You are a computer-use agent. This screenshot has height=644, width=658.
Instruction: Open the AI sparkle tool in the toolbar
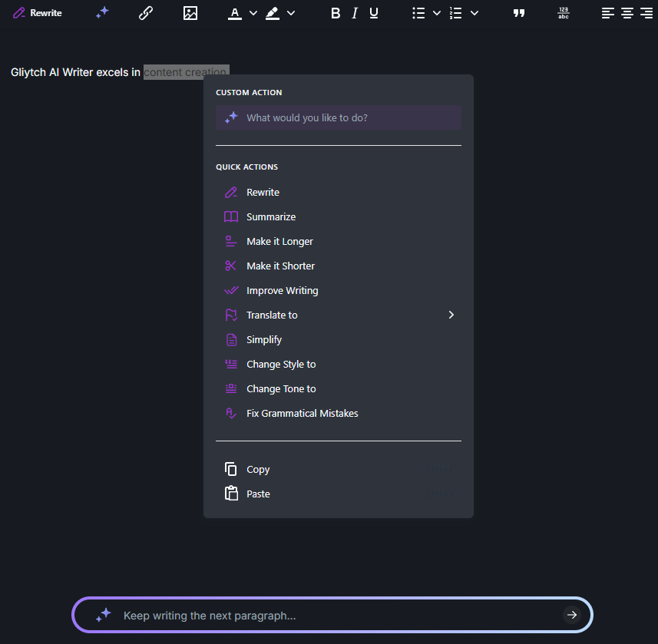click(102, 13)
